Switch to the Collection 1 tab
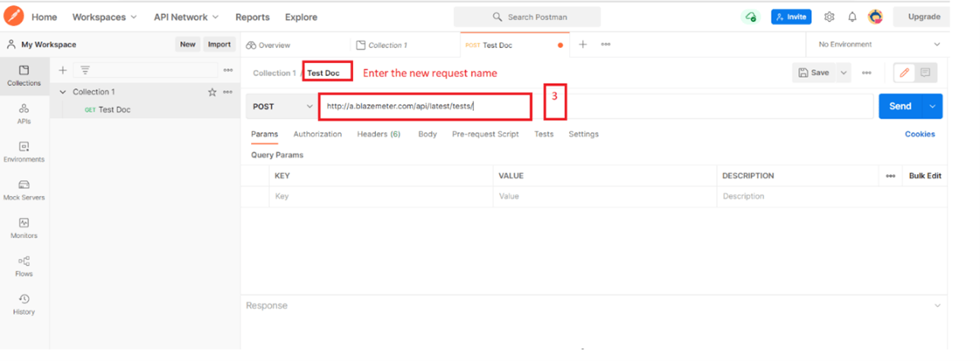The image size is (980, 361). pos(382,45)
